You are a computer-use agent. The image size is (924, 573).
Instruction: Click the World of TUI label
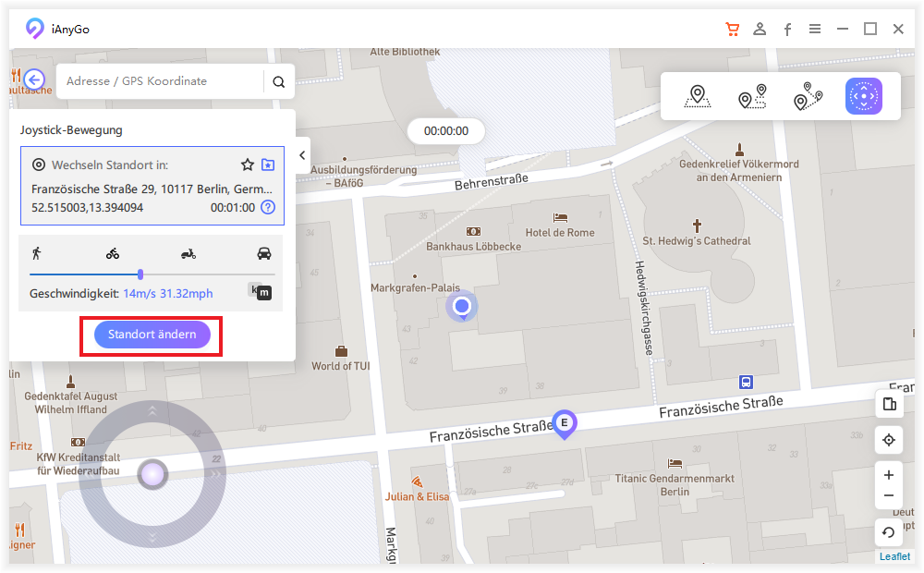(341, 366)
